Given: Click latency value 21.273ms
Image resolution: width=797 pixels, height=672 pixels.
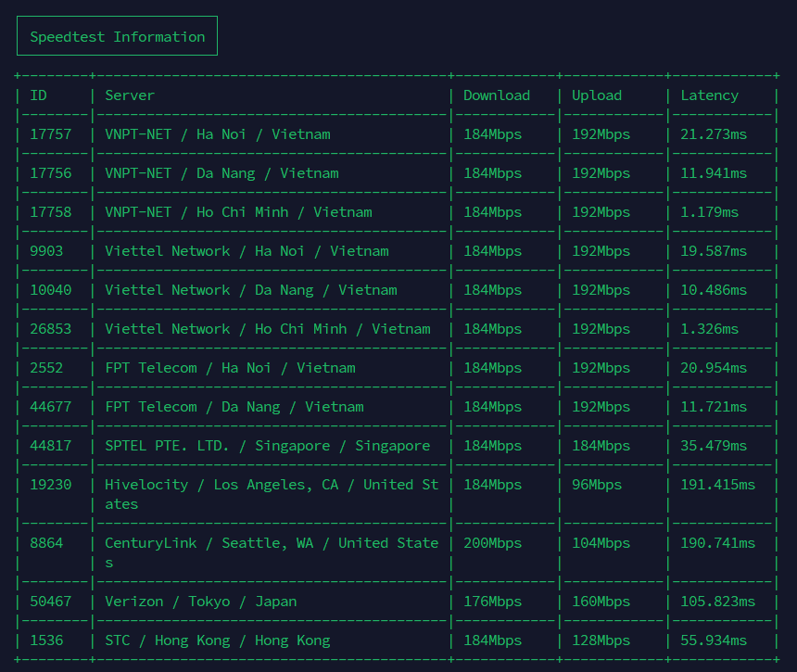Looking at the screenshot, I should (714, 134).
